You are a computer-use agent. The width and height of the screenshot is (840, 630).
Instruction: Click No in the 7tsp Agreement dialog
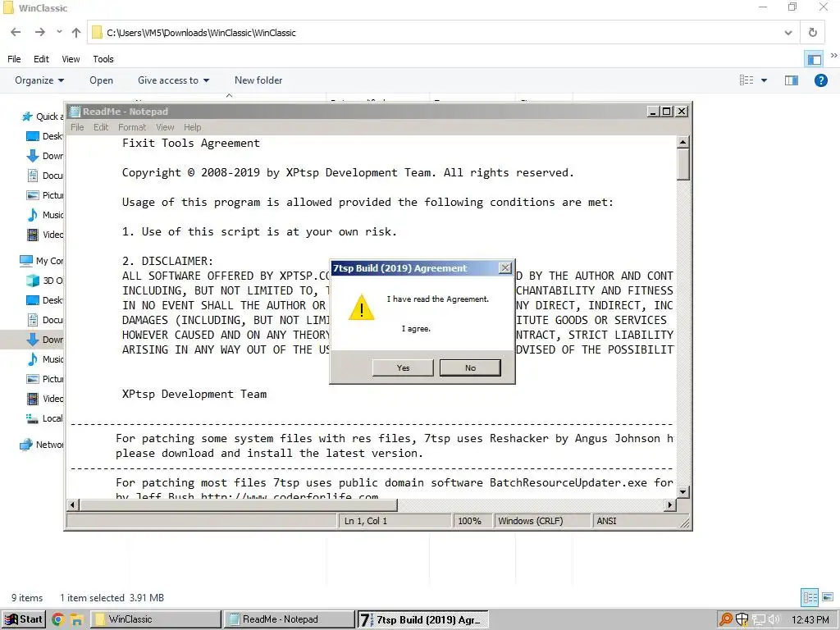coord(470,367)
